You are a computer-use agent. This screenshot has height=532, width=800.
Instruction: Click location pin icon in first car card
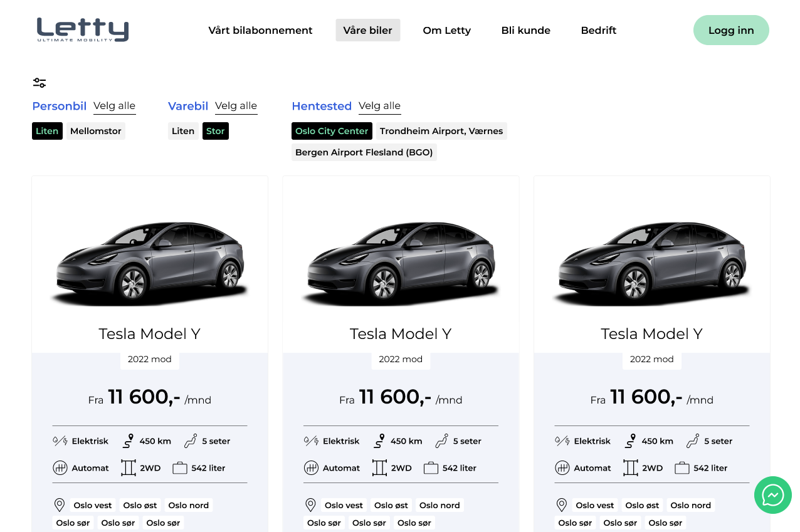[x=60, y=505]
